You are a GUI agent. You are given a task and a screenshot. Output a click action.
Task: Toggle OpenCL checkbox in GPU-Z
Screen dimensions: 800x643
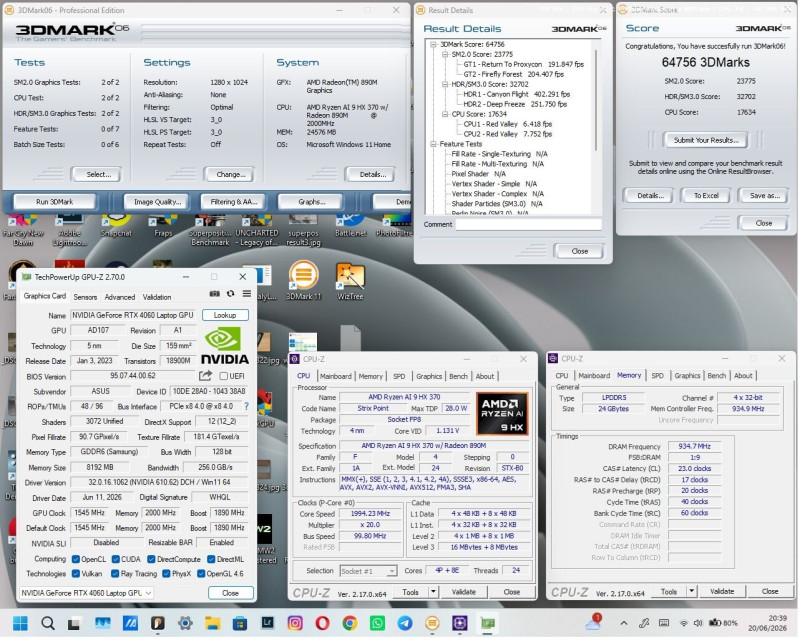[76, 560]
